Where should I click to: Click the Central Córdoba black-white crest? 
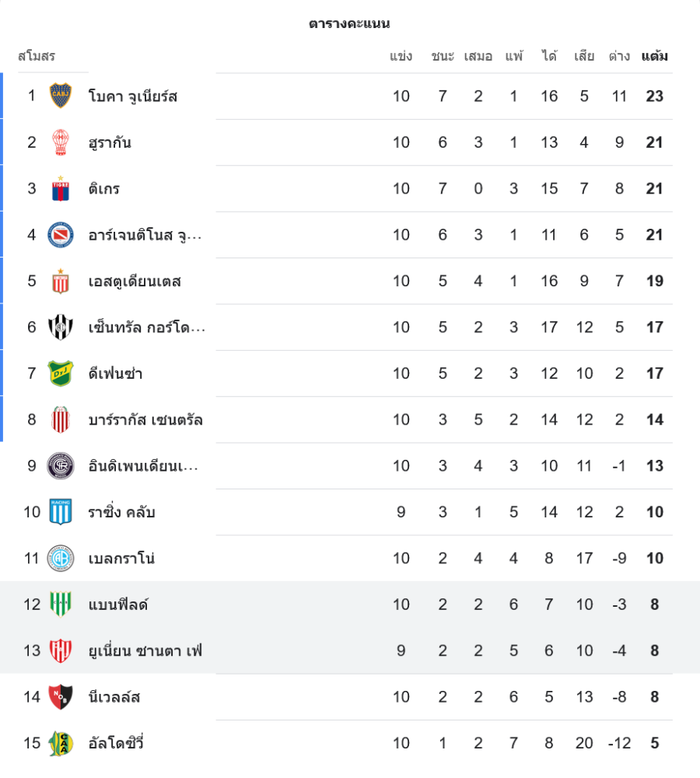tap(61, 328)
